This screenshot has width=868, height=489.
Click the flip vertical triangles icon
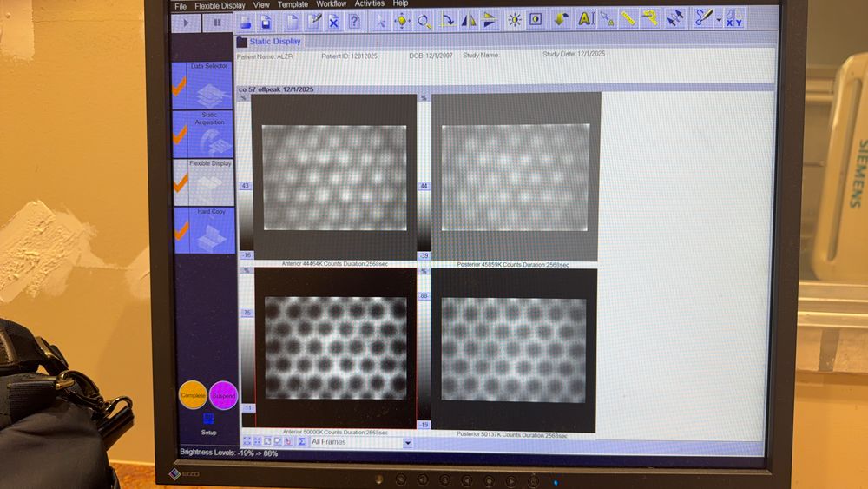(x=490, y=21)
